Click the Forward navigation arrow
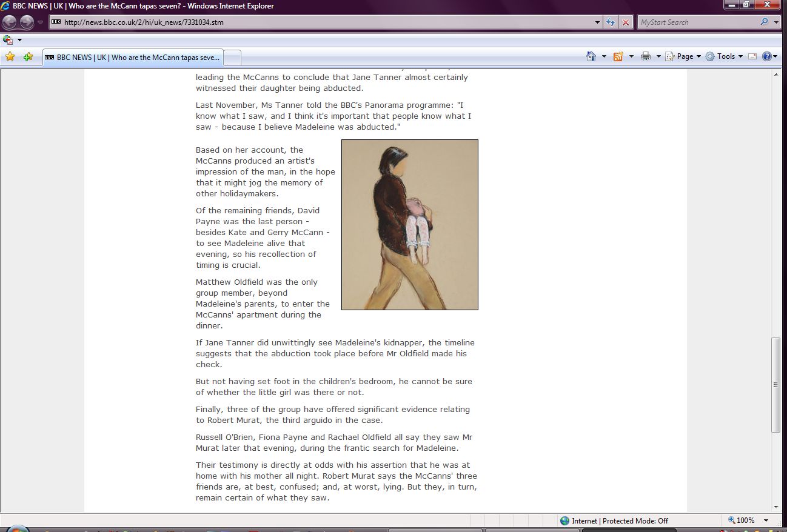 [27, 22]
